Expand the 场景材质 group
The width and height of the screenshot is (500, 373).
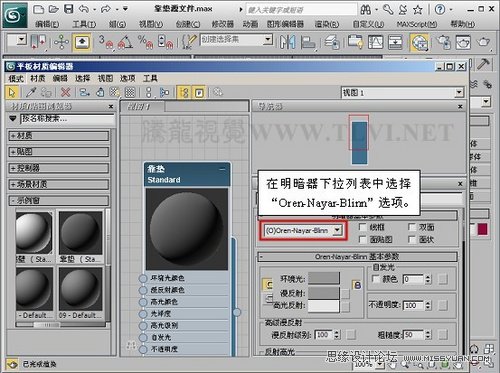pyautogui.click(x=58, y=184)
